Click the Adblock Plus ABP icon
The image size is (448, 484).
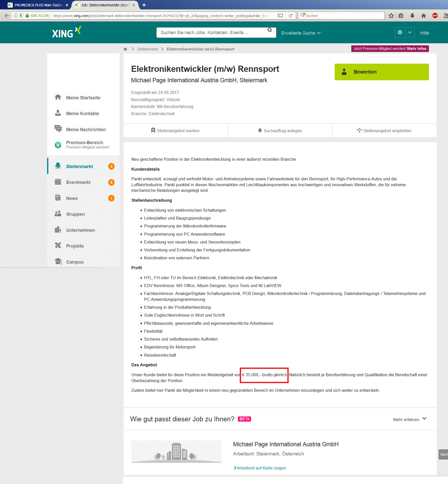pyautogui.click(x=435, y=16)
